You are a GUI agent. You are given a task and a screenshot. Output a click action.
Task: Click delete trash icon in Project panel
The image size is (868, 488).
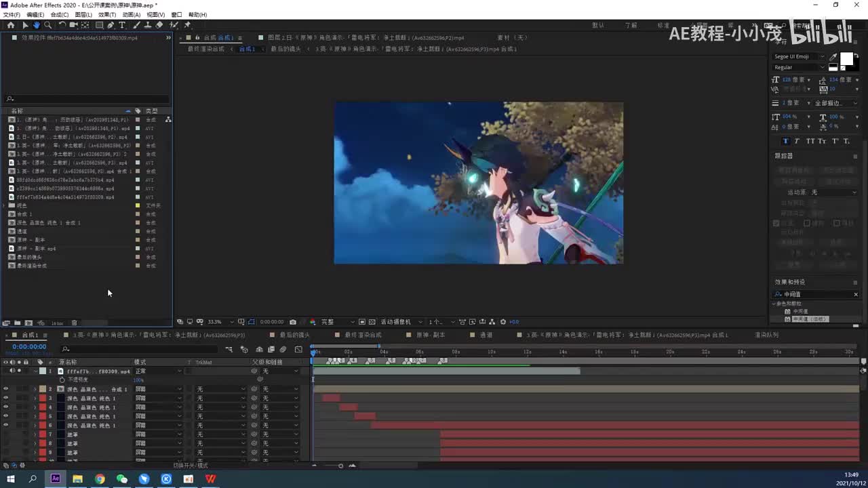tap(75, 323)
